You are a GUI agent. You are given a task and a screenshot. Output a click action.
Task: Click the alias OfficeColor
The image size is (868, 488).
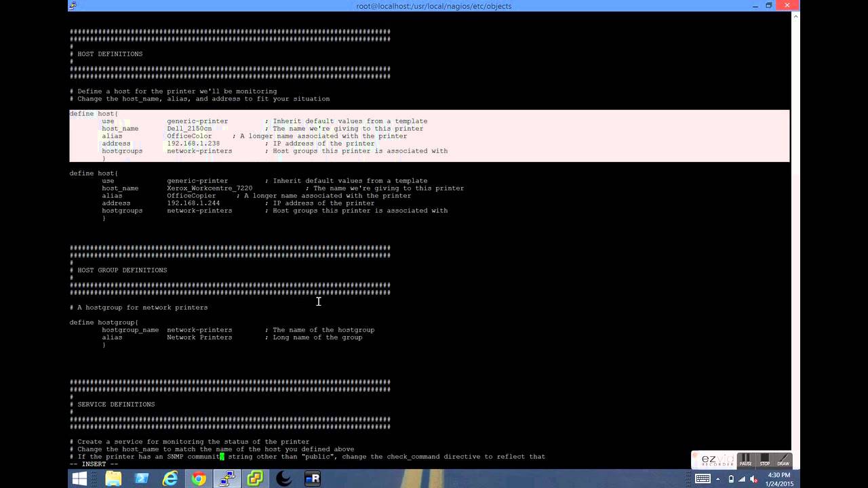(189, 136)
